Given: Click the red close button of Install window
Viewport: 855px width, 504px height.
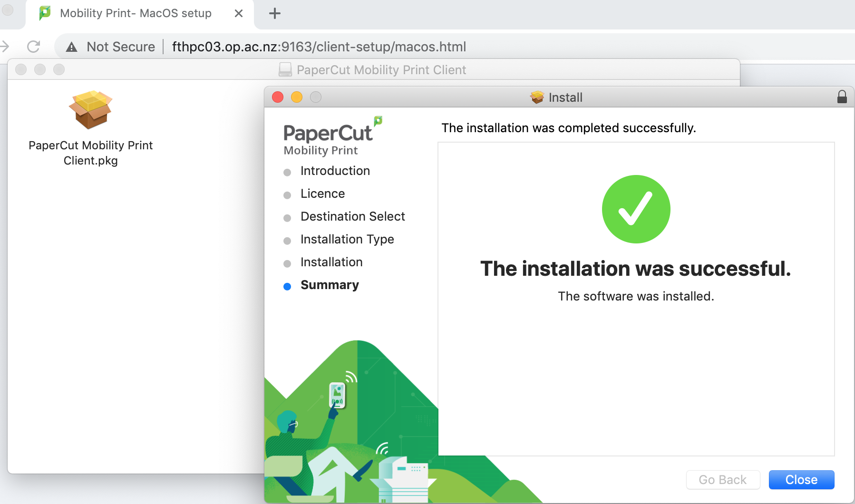Looking at the screenshot, I should pyautogui.click(x=278, y=97).
